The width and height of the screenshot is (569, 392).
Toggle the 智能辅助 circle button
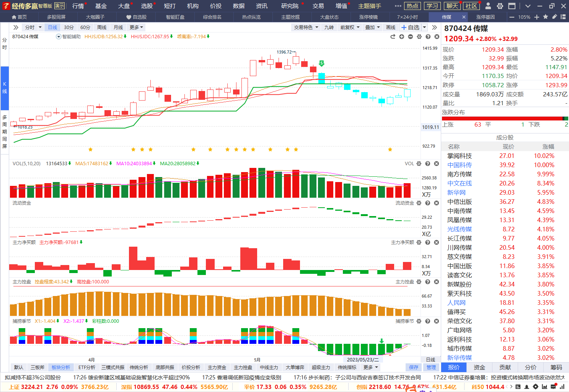(x=59, y=37)
